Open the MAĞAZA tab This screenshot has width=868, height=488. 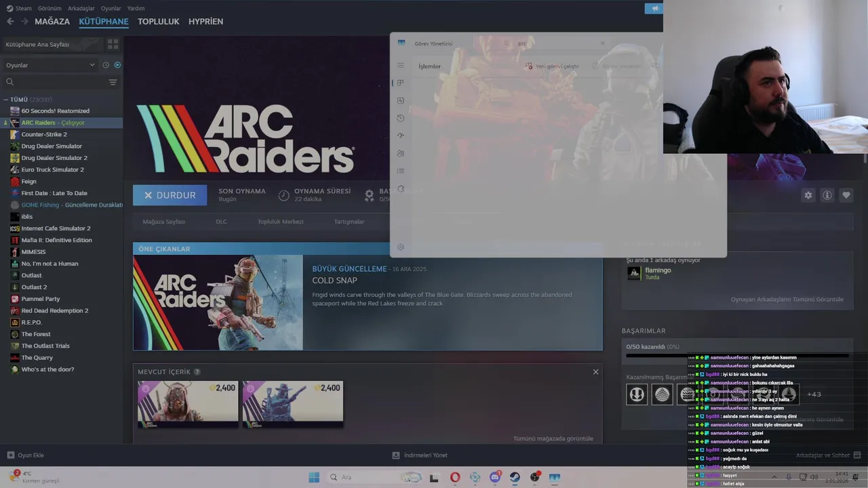tap(52, 22)
